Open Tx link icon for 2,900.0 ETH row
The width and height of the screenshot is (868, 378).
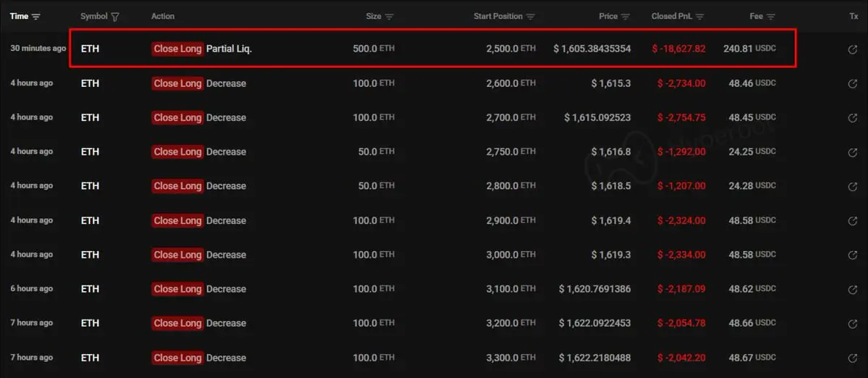pos(852,220)
